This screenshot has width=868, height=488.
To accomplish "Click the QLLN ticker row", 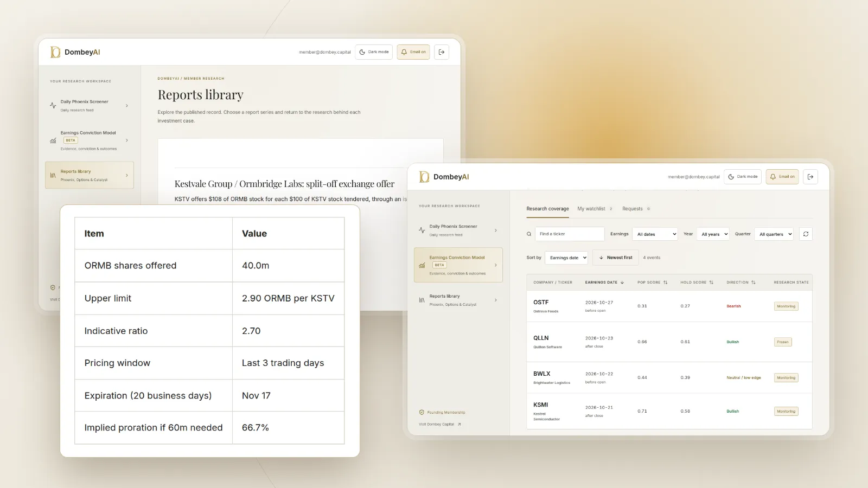I will [x=669, y=342].
